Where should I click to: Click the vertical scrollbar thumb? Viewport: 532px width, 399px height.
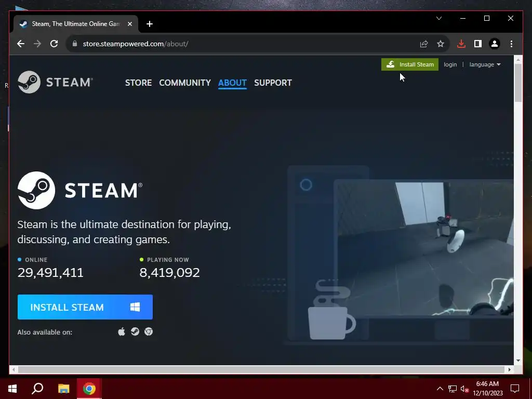518,83
